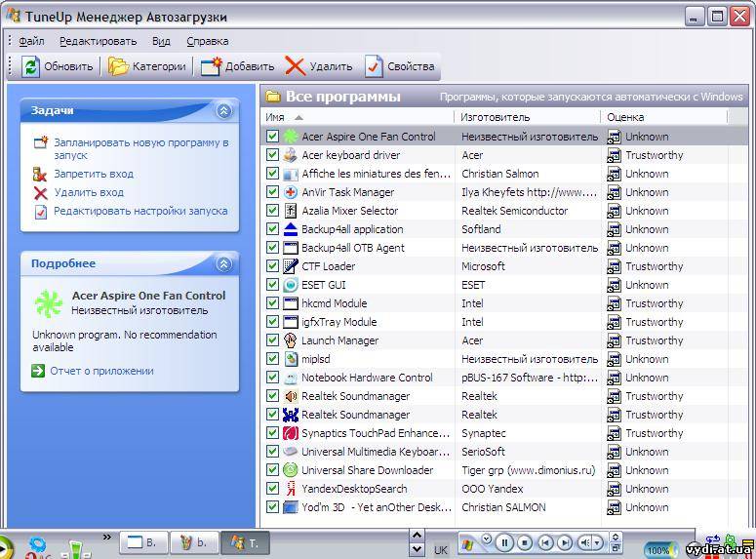Uncheck the Acer keyboard driver checkbox

[272, 155]
